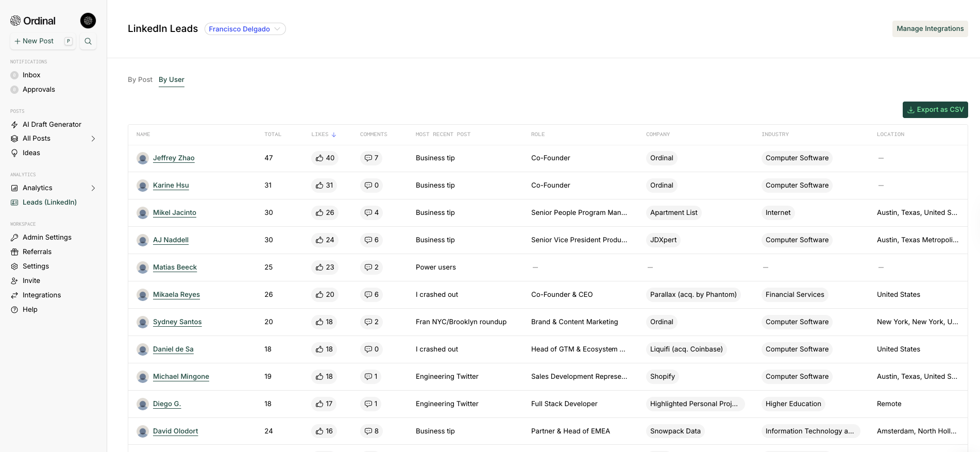Image resolution: width=980 pixels, height=452 pixels.
Task: Click the New Post button
Action: (43, 41)
